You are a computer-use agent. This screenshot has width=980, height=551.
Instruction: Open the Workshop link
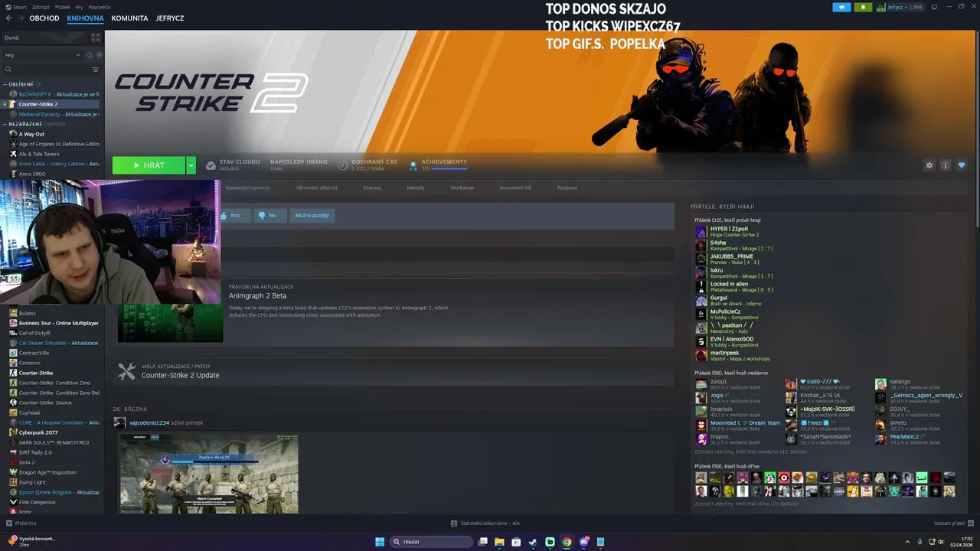click(x=462, y=187)
